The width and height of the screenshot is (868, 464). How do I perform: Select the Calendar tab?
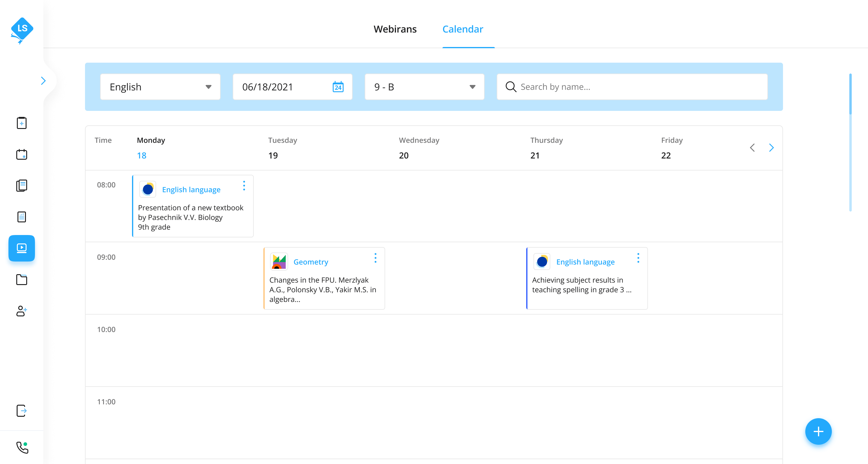click(463, 29)
